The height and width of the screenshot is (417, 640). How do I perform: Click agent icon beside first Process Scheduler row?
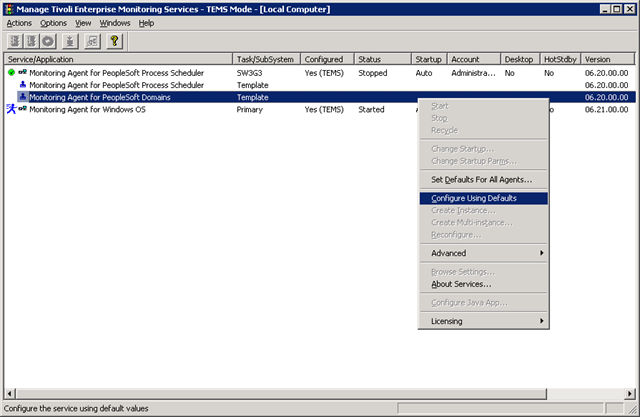pos(22,73)
